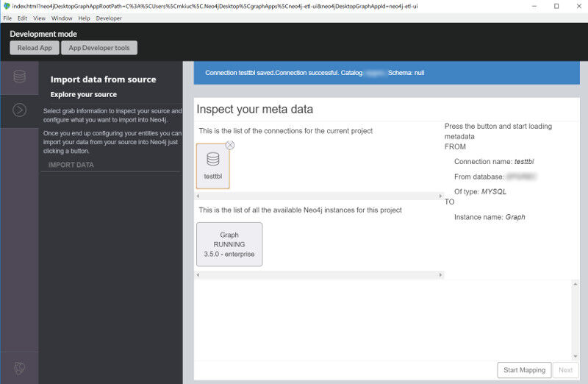
Task: Click the IMPORT DATA section label
Action: point(71,165)
